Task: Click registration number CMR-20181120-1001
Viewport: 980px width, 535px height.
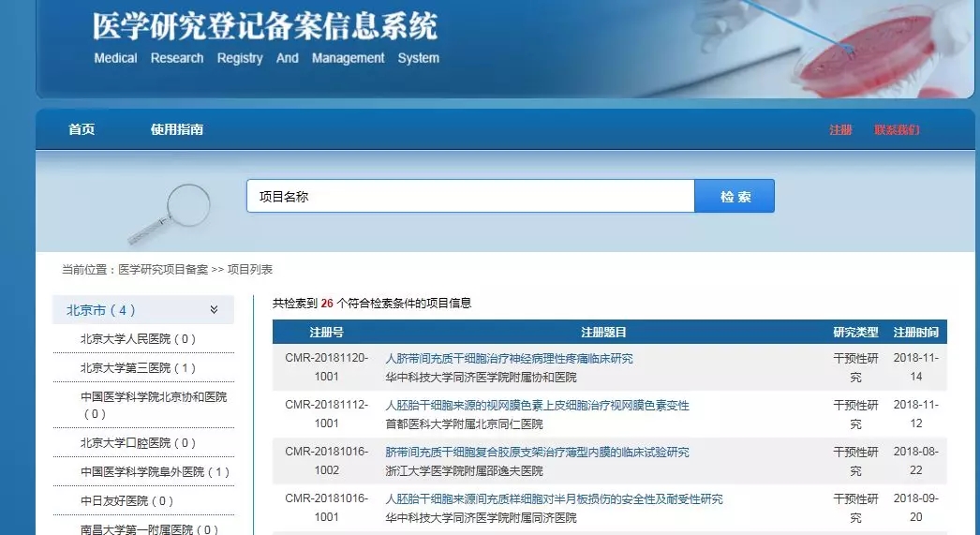Action: pos(326,367)
